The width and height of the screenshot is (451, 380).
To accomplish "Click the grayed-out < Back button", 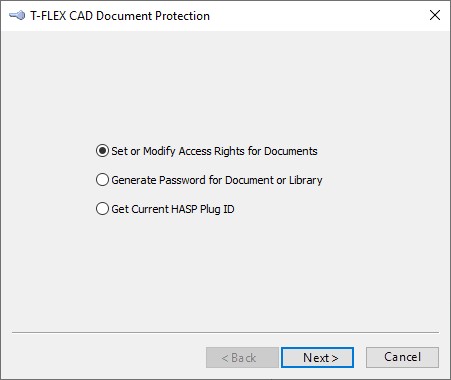I will pos(242,358).
